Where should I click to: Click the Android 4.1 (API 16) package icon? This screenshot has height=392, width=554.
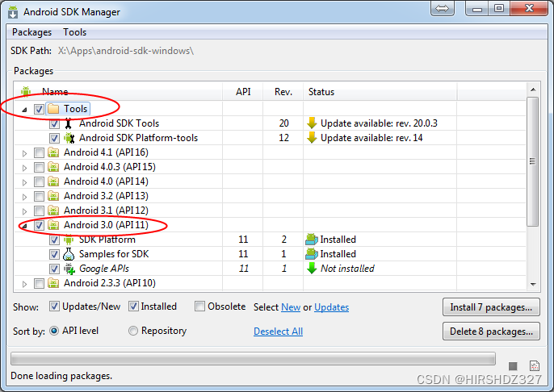53,152
